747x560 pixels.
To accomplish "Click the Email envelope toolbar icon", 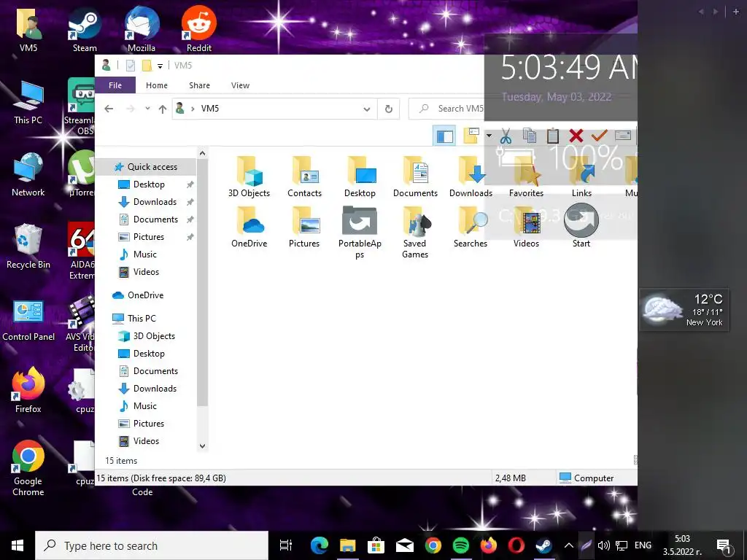I will click(x=623, y=136).
